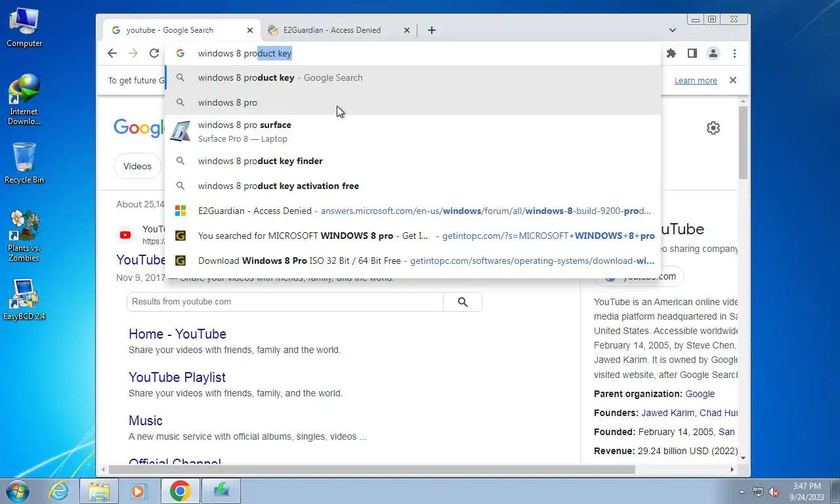Open the clock showing 3:47 PM
Screen dimensions: 840x504
click(x=807, y=492)
